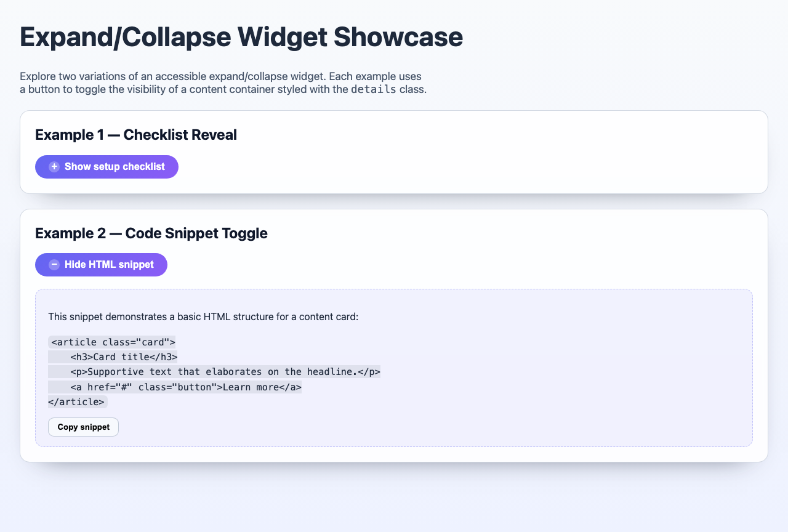Select the Example 2 — Code Snippet Toggle heading
Viewport: 788px width, 532px height.
pyautogui.click(x=151, y=233)
